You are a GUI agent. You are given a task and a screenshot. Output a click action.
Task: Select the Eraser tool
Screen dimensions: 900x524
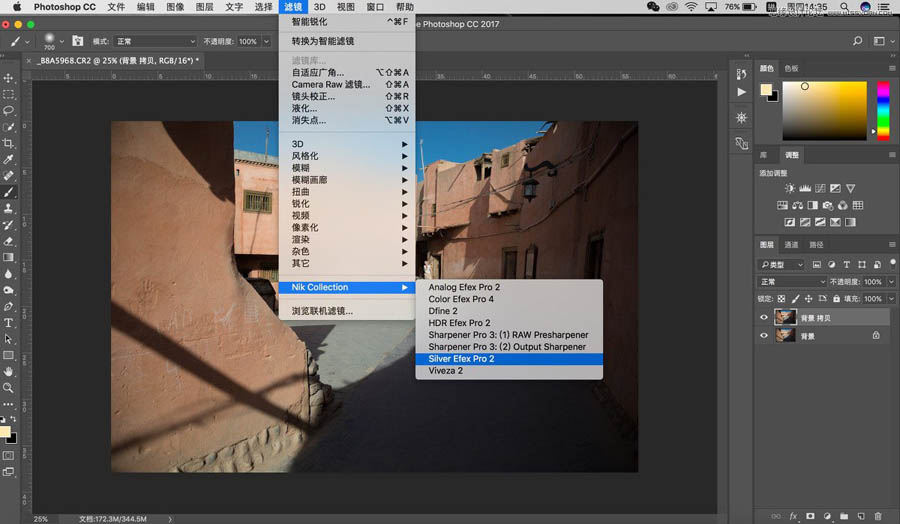point(8,241)
